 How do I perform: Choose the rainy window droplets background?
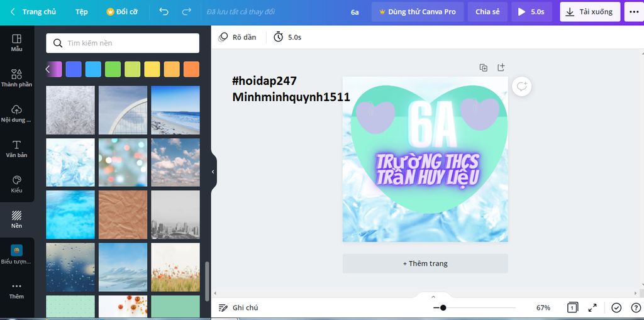tap(70, 267)
